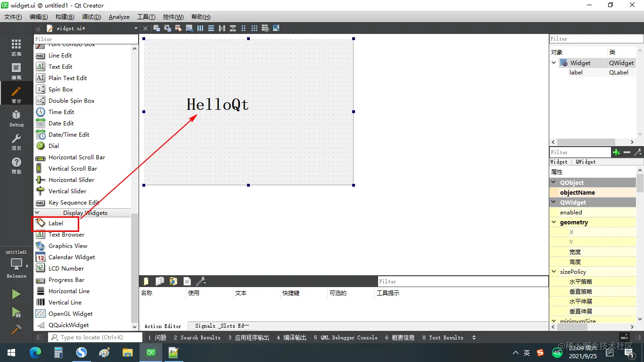Open the 调试(D) menu

point(91,17)
